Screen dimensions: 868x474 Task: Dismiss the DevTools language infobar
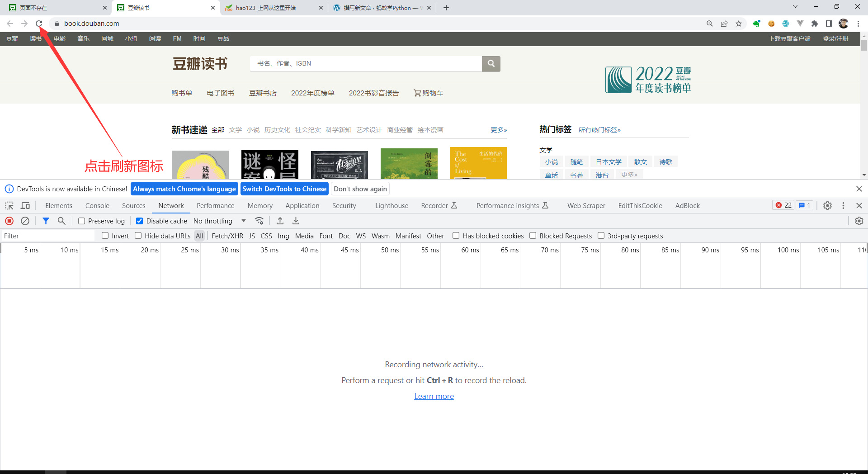pos(859,189)
